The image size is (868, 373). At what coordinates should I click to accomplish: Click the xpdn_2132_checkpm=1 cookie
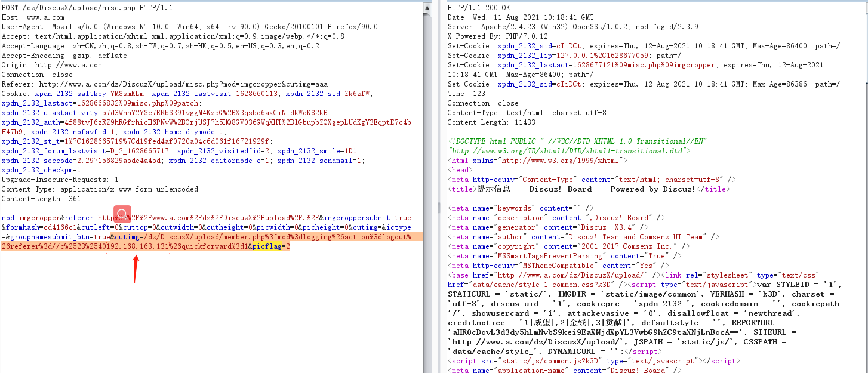coord(41,170)
